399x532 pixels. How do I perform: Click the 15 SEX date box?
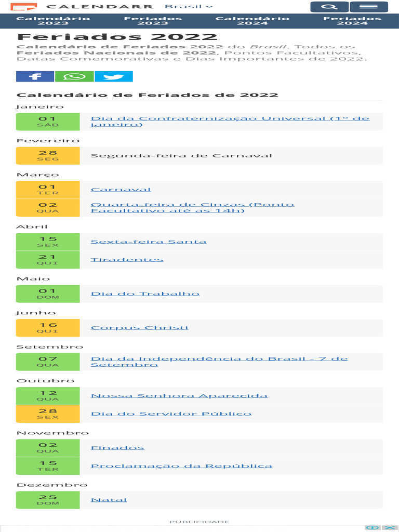click(x=48, y=242)
